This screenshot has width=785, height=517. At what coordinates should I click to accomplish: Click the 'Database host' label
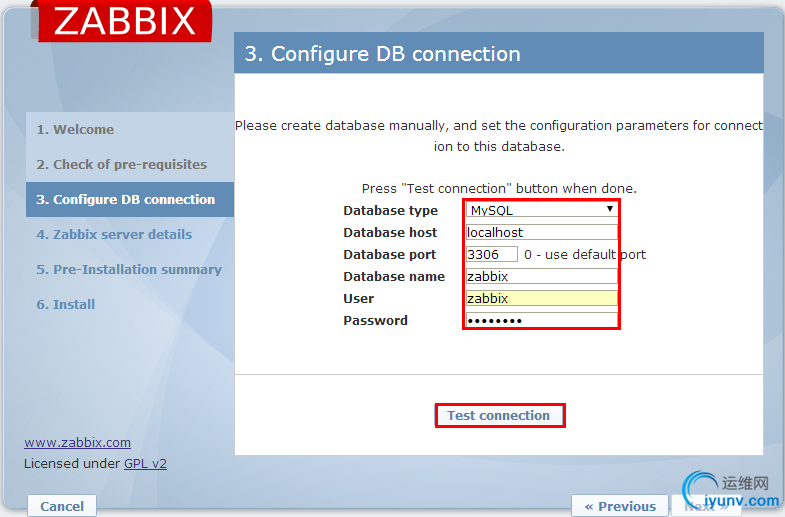390,232
